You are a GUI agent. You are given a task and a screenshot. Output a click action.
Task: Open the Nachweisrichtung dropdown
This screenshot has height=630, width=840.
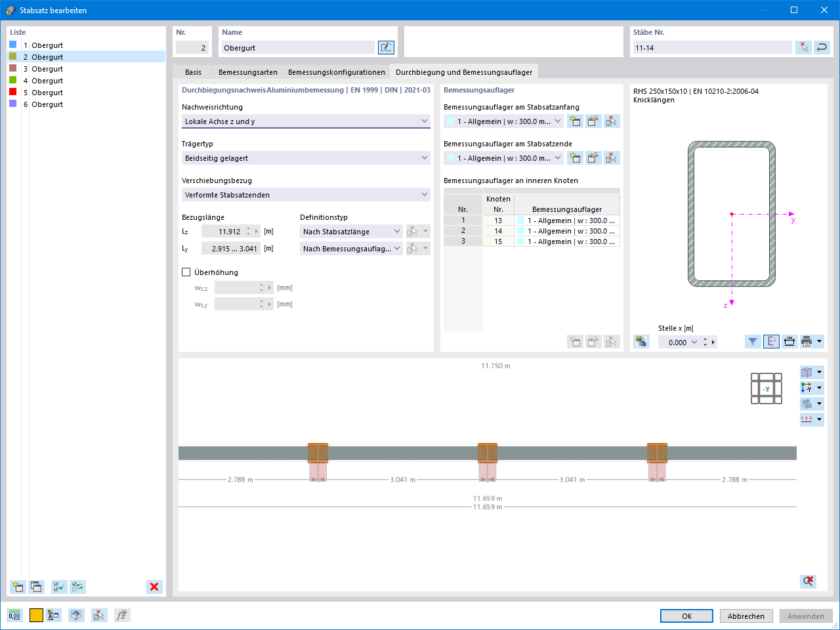306,121
